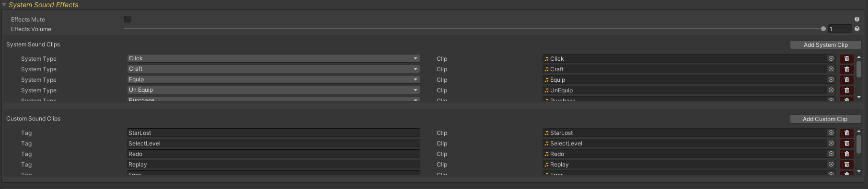Click the StarLost tag text field

click(273, 133)
